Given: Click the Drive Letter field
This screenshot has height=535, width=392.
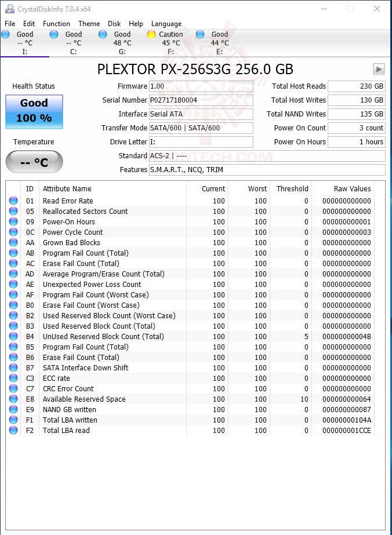Looking at the screenshot, I should (201, 141).
